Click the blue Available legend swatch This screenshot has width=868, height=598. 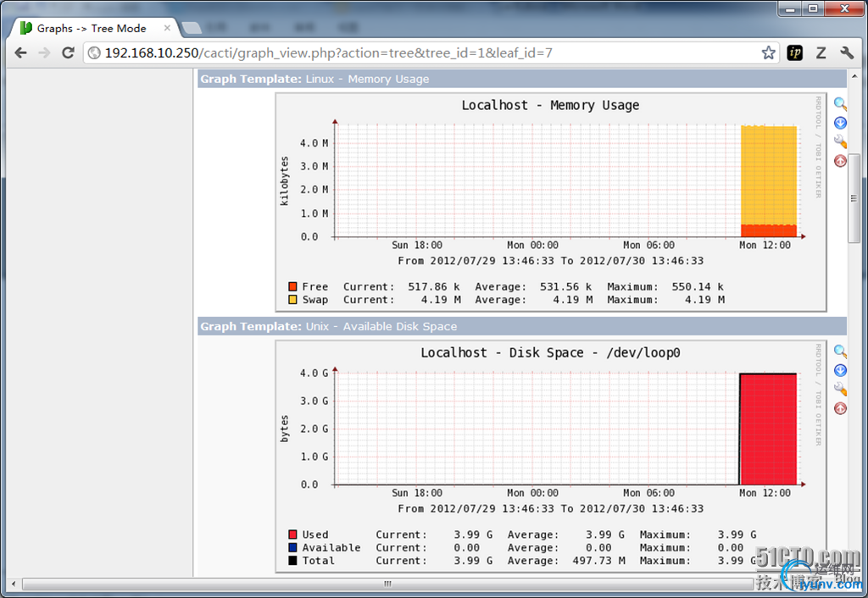(292, 548)
